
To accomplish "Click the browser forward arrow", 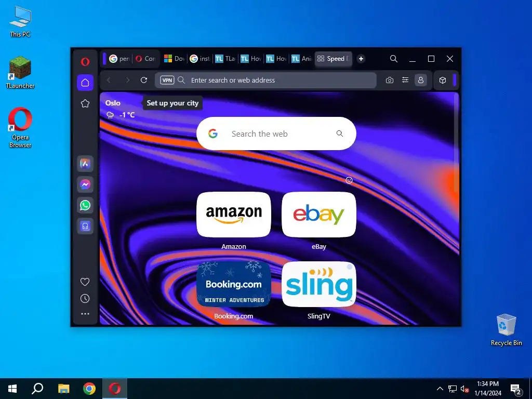I will pyautogui.click(x=128, y=80).
